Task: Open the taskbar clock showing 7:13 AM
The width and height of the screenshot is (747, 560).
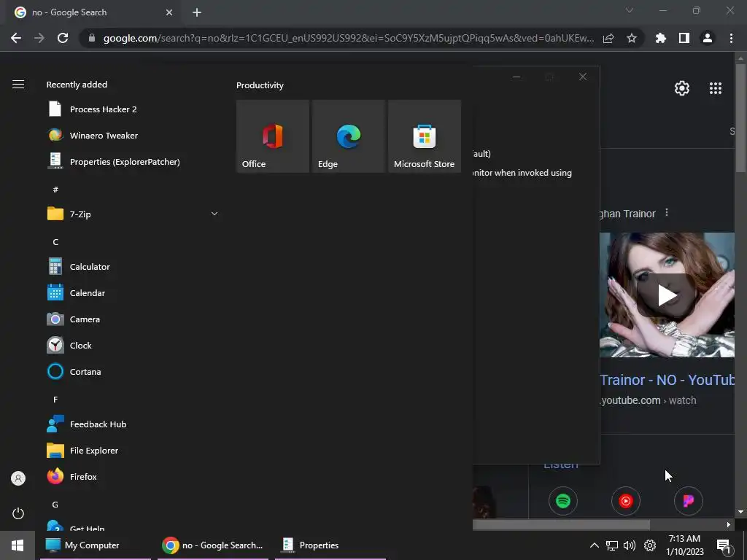Action: [x=684, y=545]
